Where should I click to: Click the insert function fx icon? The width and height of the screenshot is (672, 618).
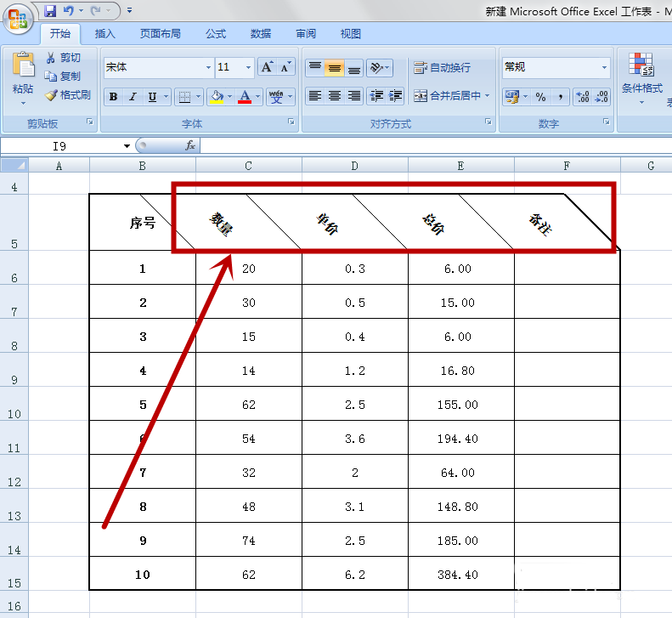(x=190, y=145)
